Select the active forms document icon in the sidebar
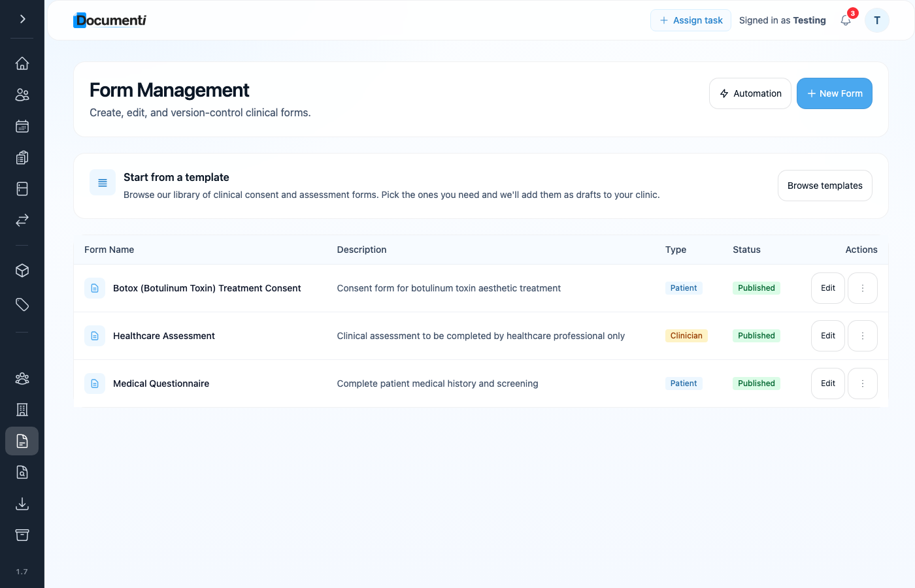The width and height of the screenshot is (915, 588). (x=22, y=441)
